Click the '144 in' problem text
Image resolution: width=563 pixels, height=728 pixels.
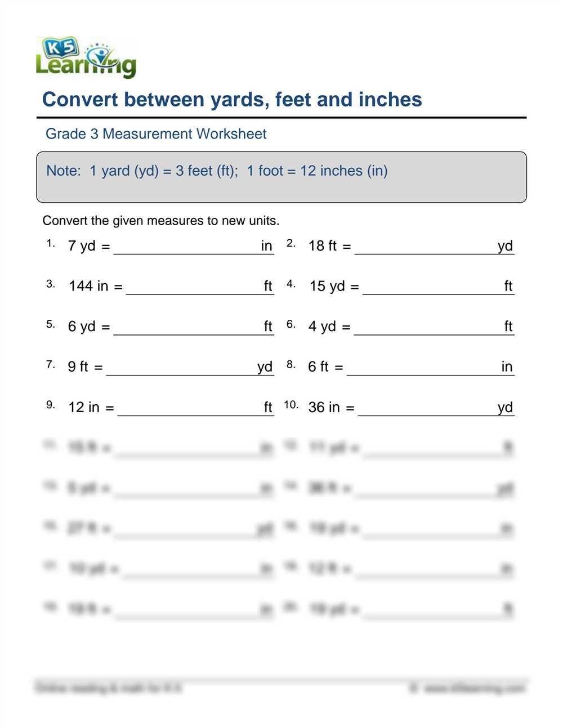tap(88, 286)
